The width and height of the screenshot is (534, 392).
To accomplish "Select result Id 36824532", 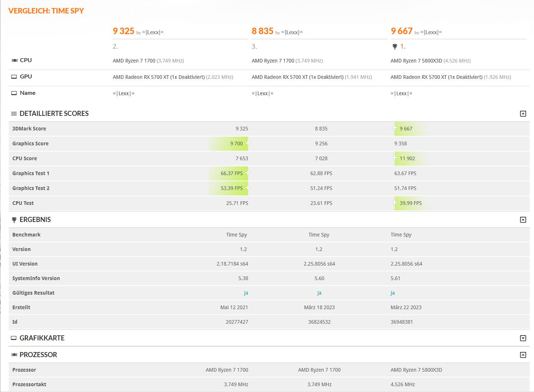I will pyautogui.click(x=319, y=322).
